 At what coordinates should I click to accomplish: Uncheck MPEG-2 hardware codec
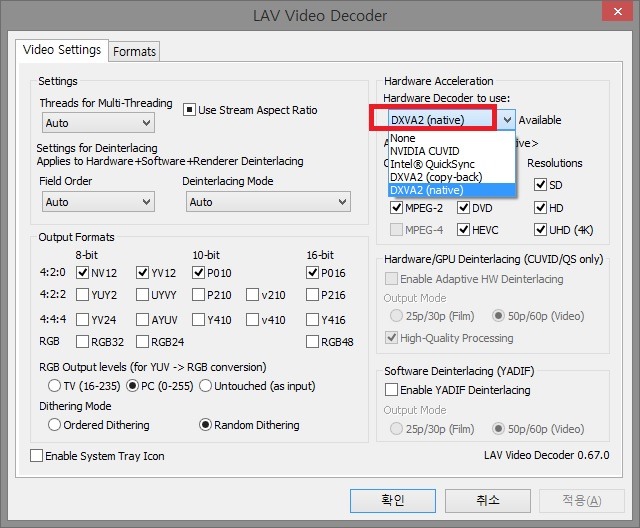click(396, 208)
